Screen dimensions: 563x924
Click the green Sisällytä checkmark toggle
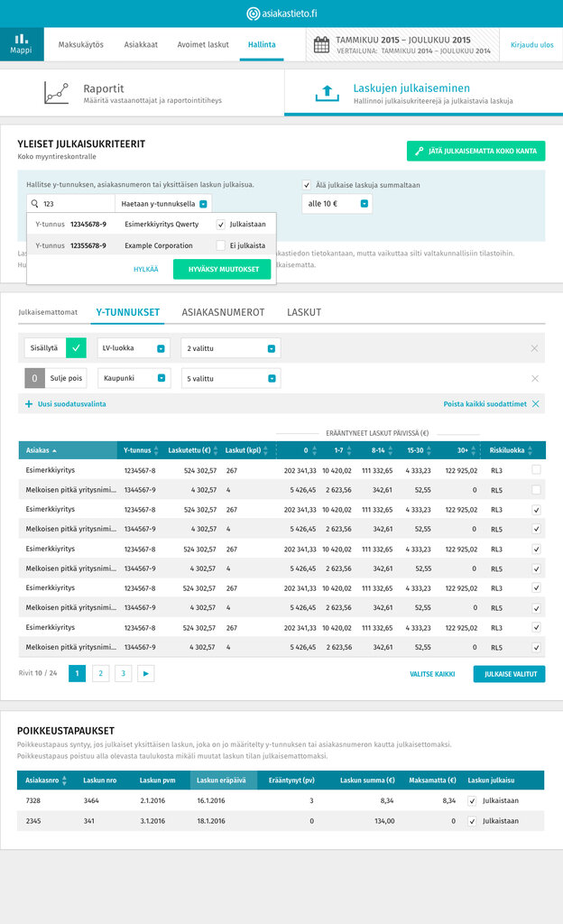point(76,347)
